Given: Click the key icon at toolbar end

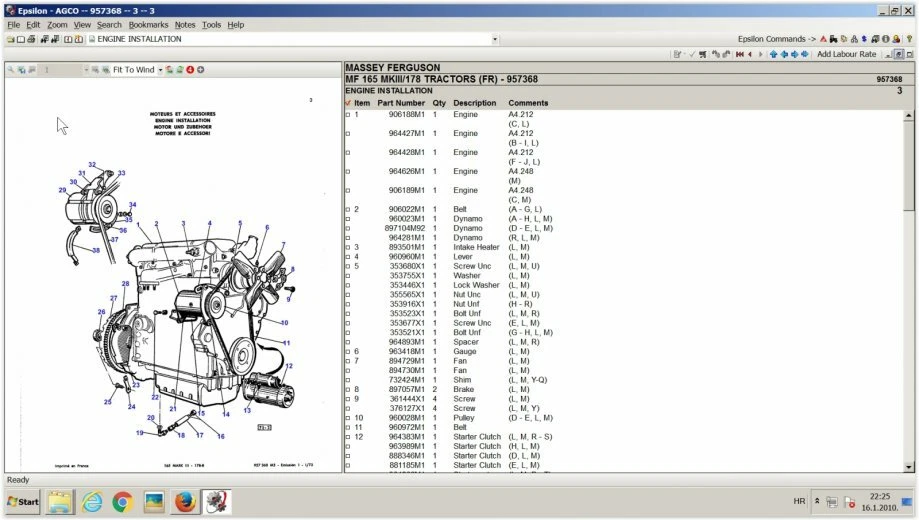Looking at the screenshot, I should coord(910,39).
